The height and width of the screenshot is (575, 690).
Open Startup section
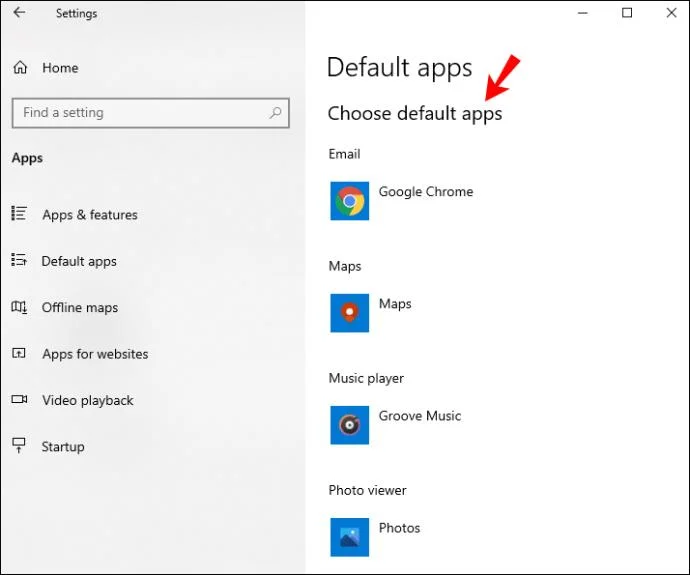(63, 447)
